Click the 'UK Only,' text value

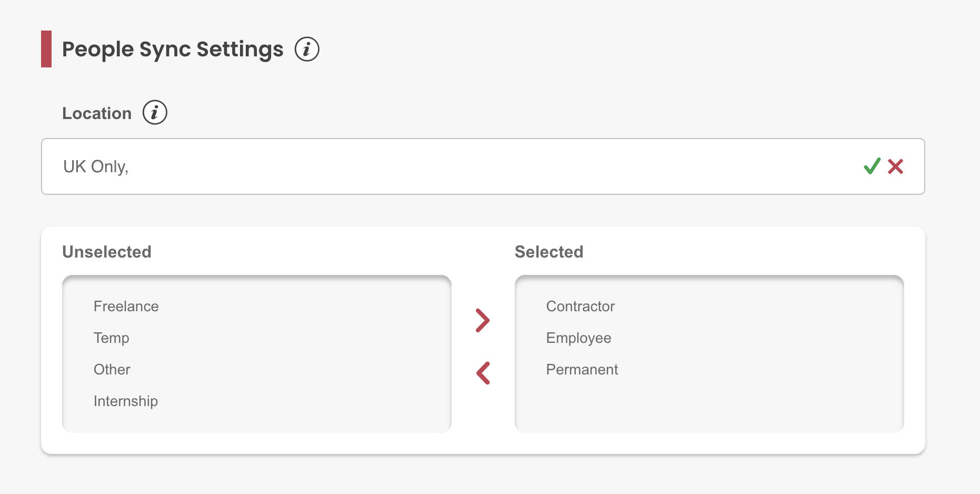[96, 166]
